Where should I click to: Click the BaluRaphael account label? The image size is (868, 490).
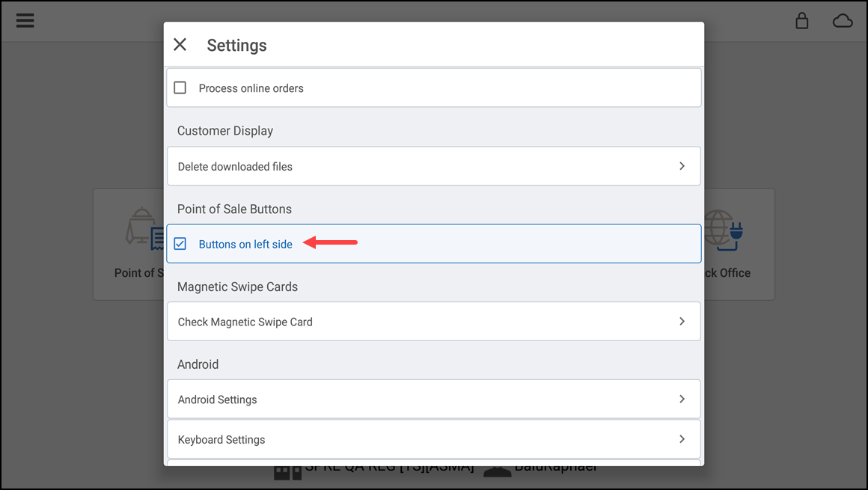pyautogui.click(x=556, y=465)
